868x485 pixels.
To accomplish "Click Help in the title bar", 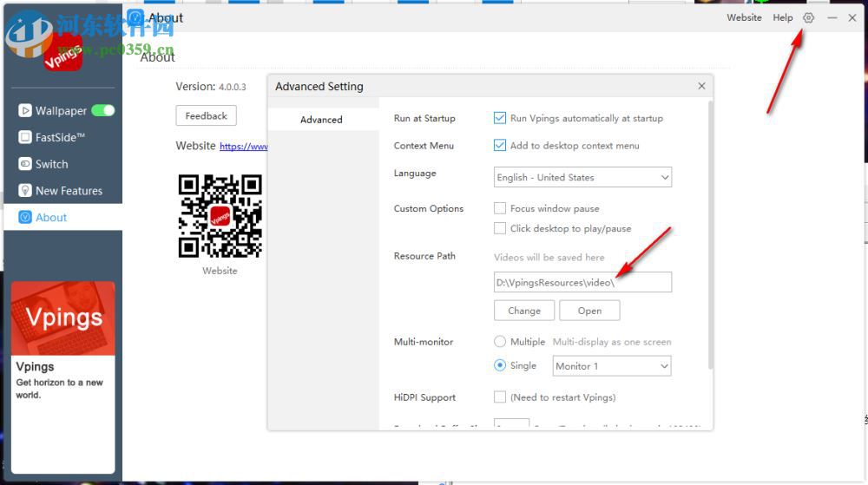I will [x=783, y=17].
